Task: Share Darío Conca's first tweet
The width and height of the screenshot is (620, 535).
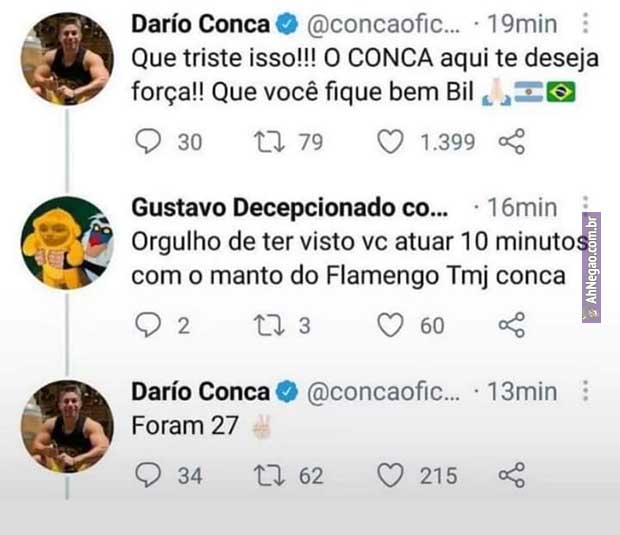Action: 511,143
